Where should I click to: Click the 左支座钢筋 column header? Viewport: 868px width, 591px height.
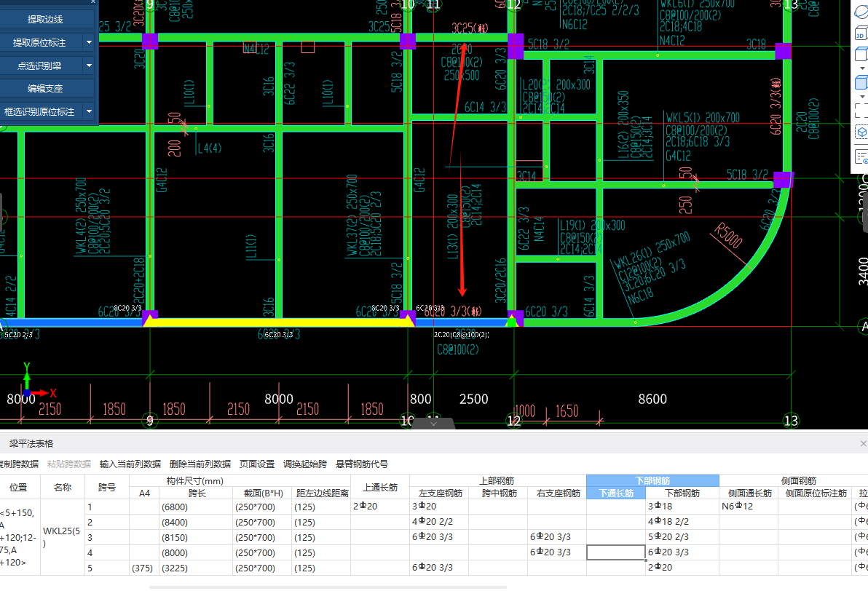coord(439,493)
